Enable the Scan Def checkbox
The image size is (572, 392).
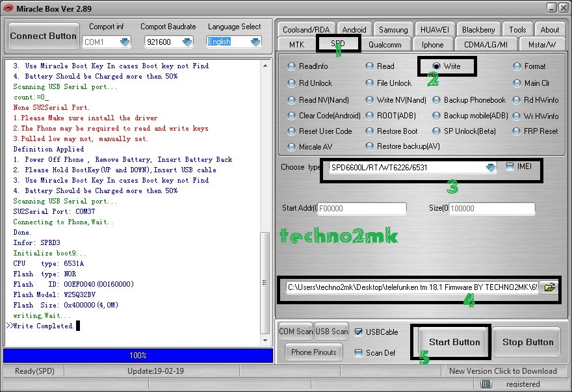[359, 353]
